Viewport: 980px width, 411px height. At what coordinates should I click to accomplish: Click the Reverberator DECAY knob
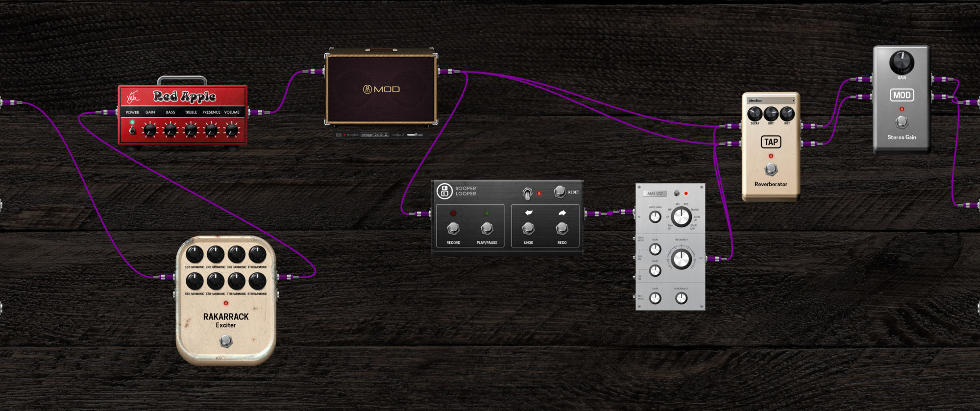click(x=755, y=114)
